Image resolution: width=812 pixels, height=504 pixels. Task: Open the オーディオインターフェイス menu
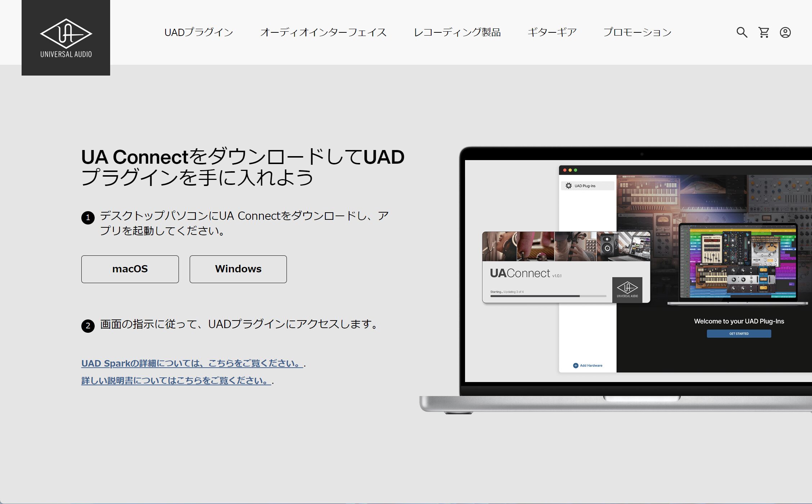tap(323, 32)
